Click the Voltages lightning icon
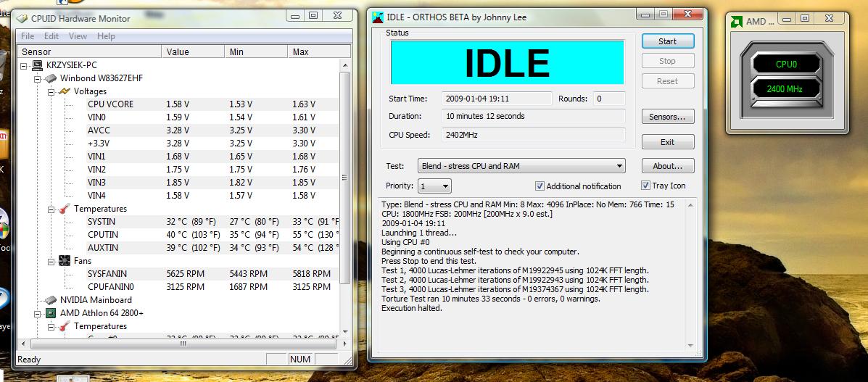Screen dimensions: 868x382 [x=65, y=91]
